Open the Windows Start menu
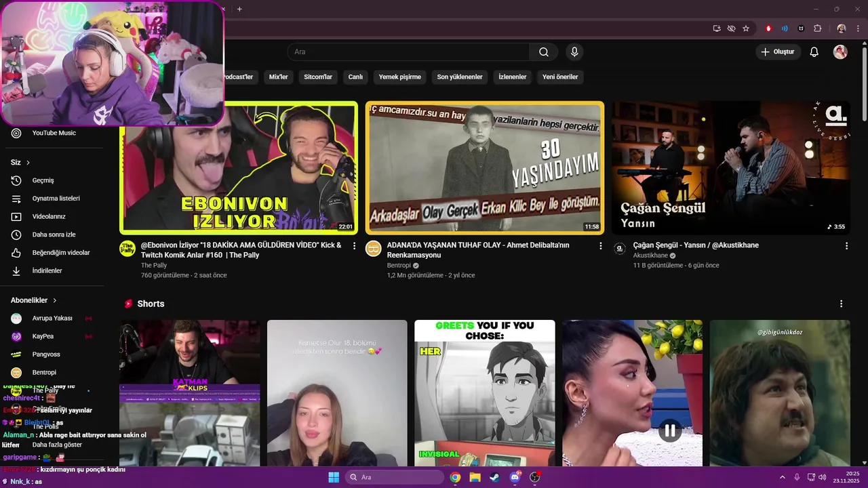Screen dimensions: 868x488 (334, 477)
